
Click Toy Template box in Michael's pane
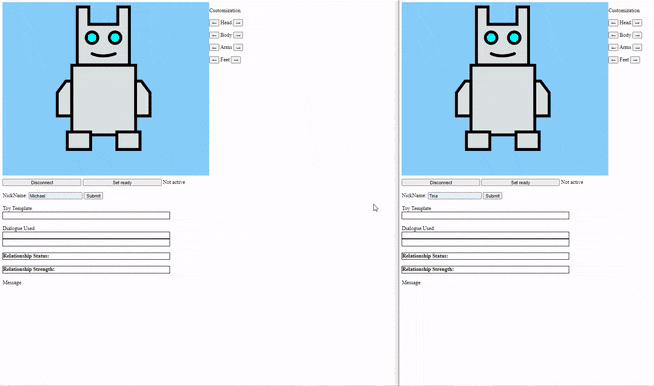86,215
